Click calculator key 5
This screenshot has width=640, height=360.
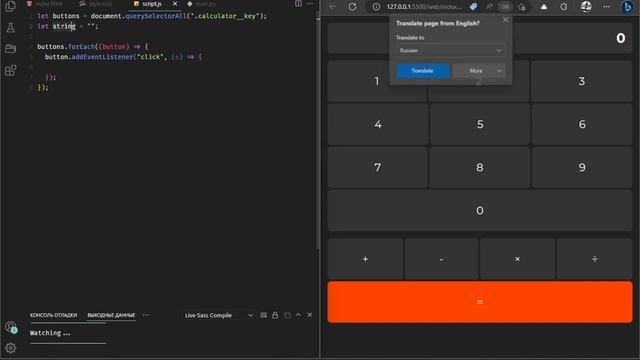[480, 124]
